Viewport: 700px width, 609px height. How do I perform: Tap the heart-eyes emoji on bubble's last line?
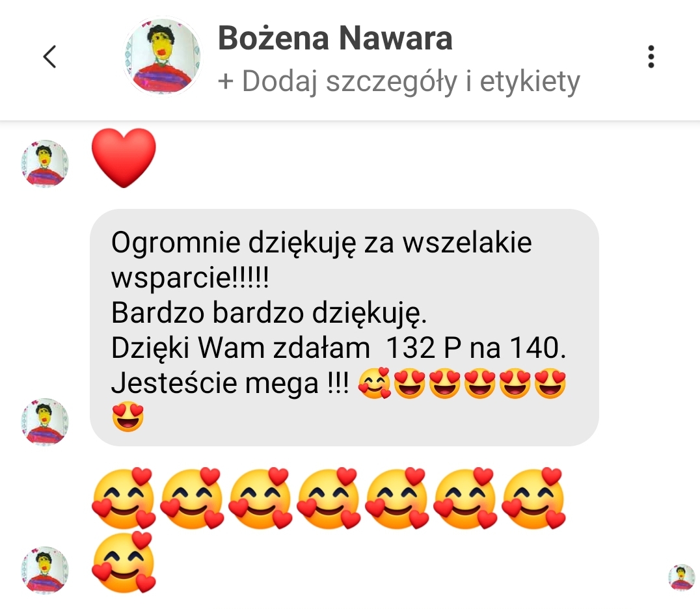tap(128, 416)
